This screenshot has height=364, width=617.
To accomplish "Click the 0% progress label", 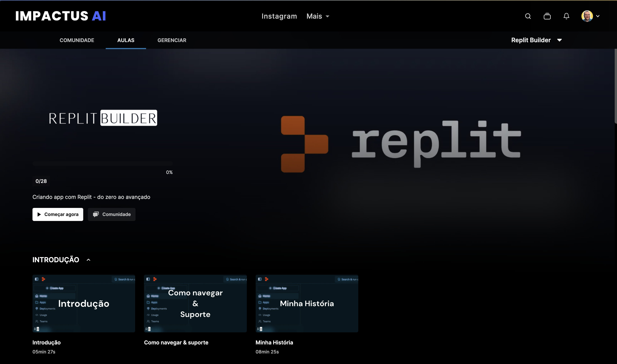I will 169,172.
